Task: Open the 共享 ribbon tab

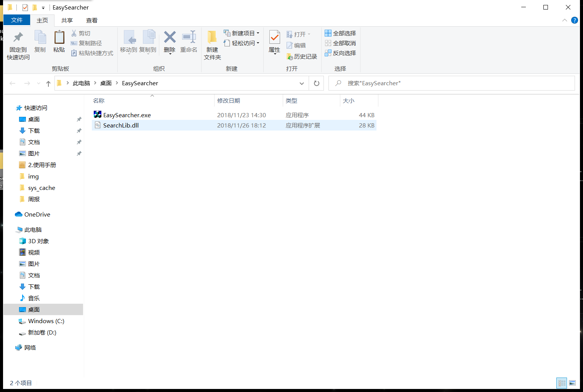Action: coord(67,20)
